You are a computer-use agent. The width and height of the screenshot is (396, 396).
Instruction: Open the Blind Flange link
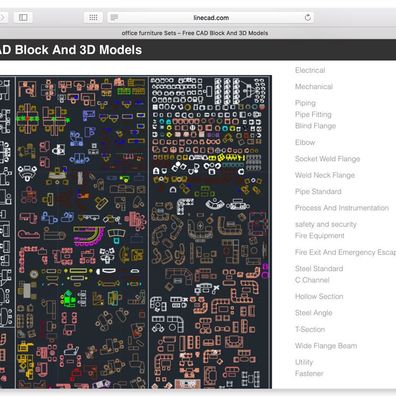point(315,126)
